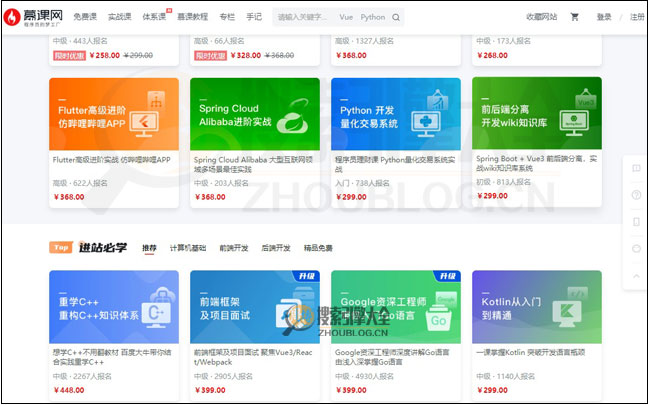Click the help question mark sidebar icon
The height and width of the screenshot is (405, 648).
tap(636, 195)
